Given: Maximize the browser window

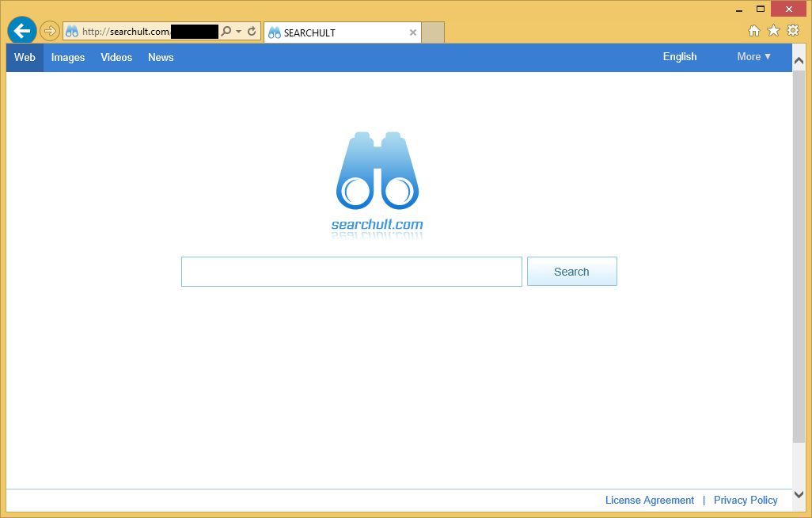Looking at the screenshot, I should pyautogui.click(x=761, y=9).
